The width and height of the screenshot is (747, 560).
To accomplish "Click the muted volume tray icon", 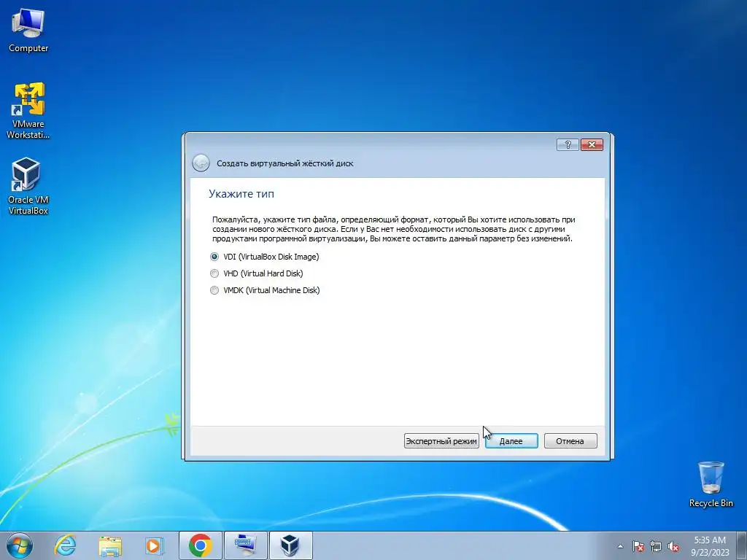I will point(673,546).
